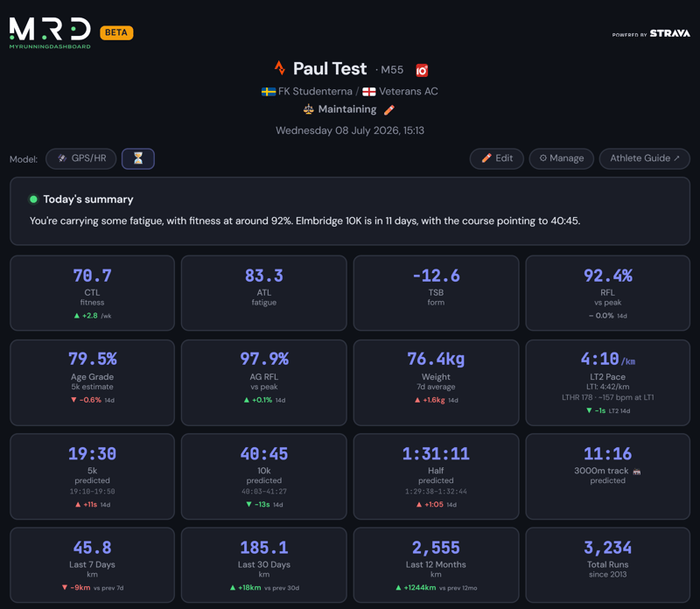Screen dimensions: 700x609
Task: Click the 40:45 10k predicted time
Action: coord(264,453)
